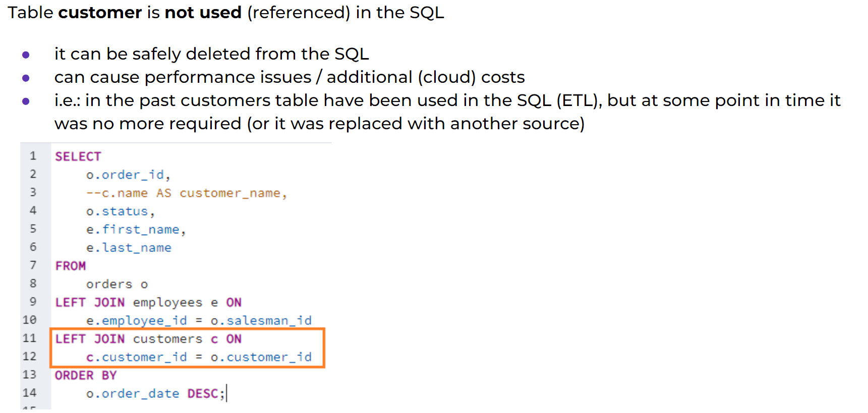This screenshot has width=868, height=413.
Task: Click the ORDER BY keyword
Action: (86, 376)
